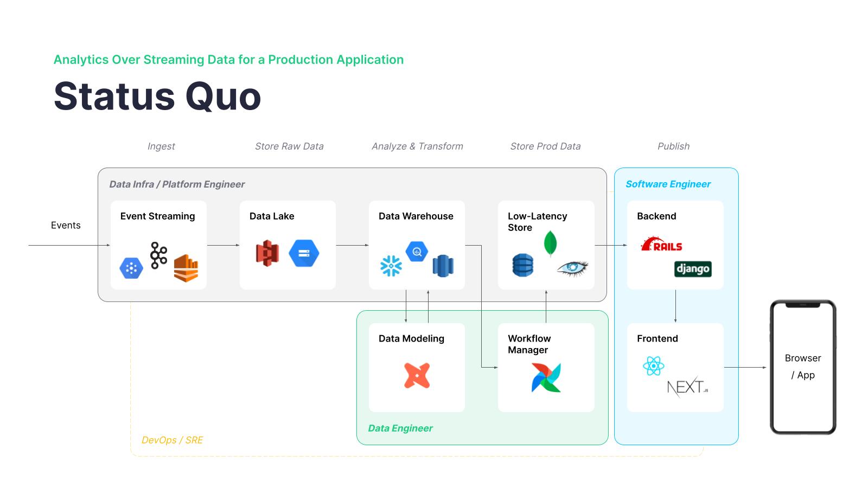Viewport: 868px width, 488px height.
Task: Select the React atom icon
Action: pyautogui.click(x=653, y=366)
